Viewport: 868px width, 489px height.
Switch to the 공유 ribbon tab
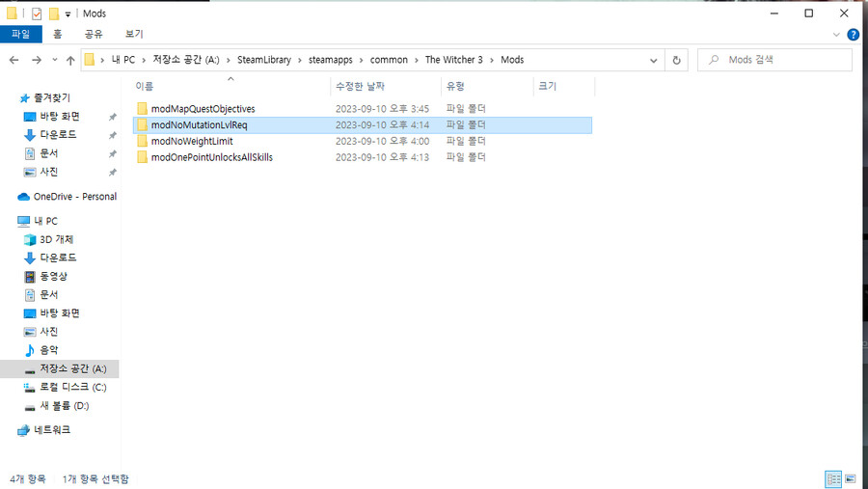click(93, 34)
